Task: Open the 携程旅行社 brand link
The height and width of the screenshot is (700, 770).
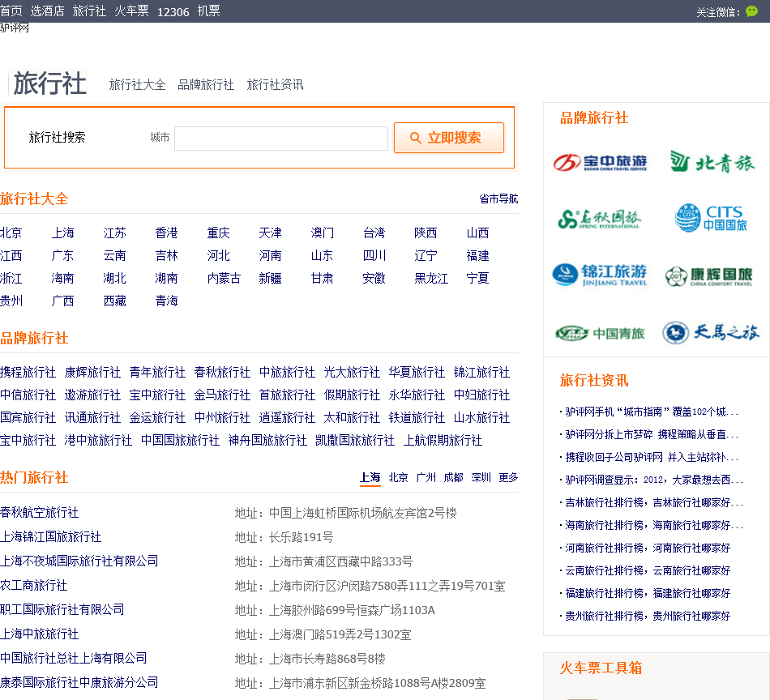Action: [x=28, y=373]
